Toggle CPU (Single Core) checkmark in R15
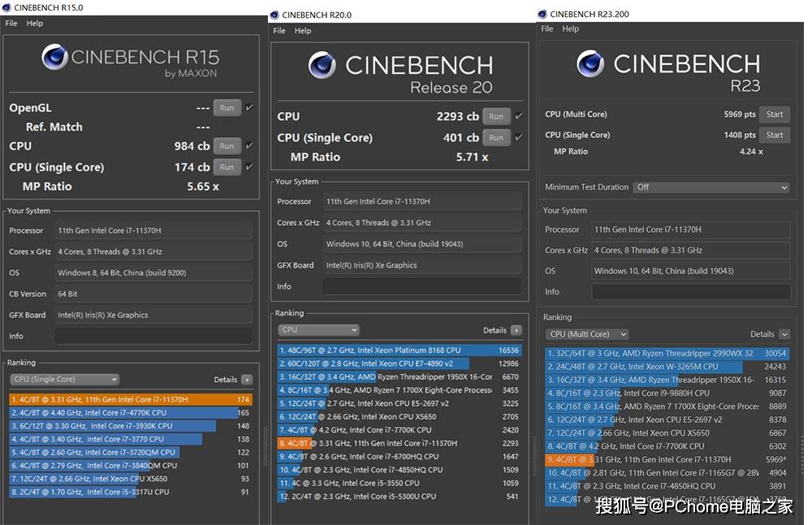The image size is (812, 525). coord(249,166)
